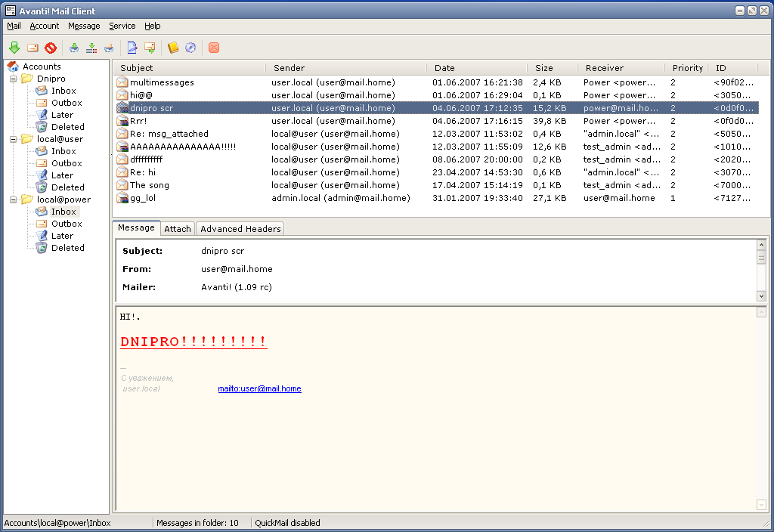Click the Outbox icon under local@power
774x532 pixels.
coord(42,224)
